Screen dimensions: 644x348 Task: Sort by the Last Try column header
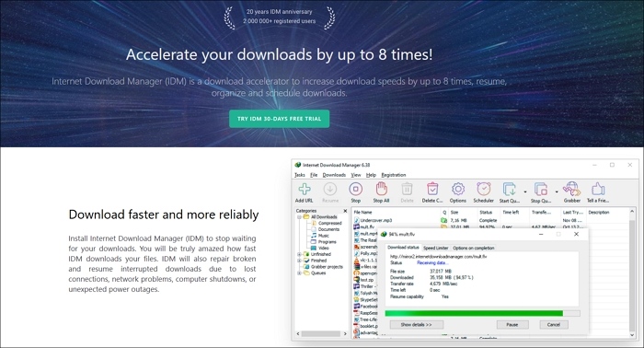(x=572, y=212)
